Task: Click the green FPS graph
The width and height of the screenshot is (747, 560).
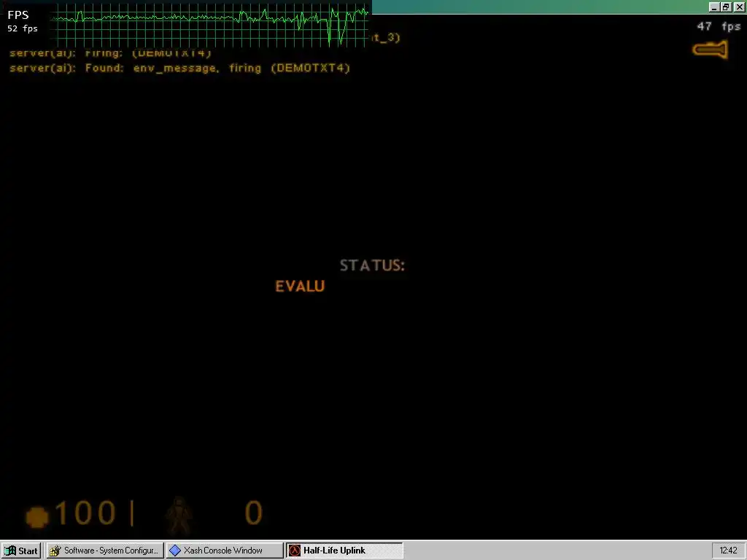Action: click(x=210, y=25)
